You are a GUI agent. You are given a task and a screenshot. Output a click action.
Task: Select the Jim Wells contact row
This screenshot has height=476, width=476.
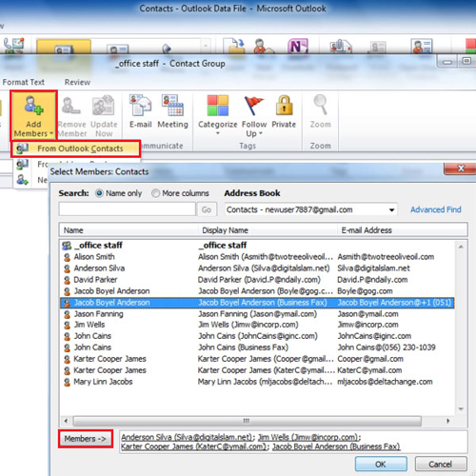click(x=257, y=325)
